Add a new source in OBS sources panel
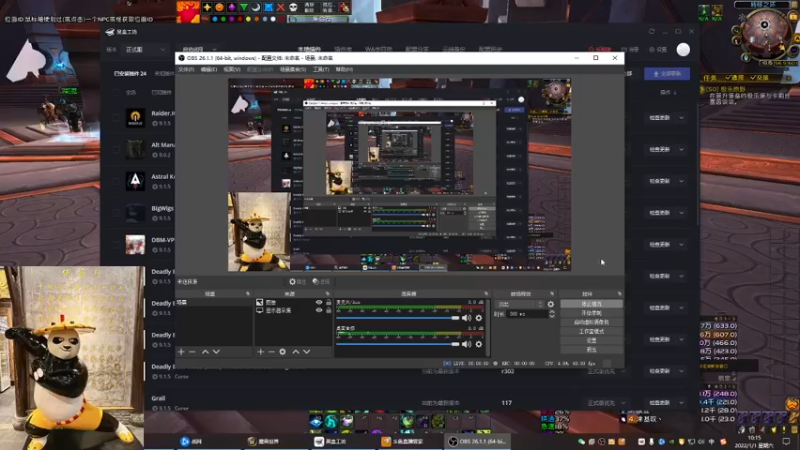The image size is (800, 450). pos(261,352)
